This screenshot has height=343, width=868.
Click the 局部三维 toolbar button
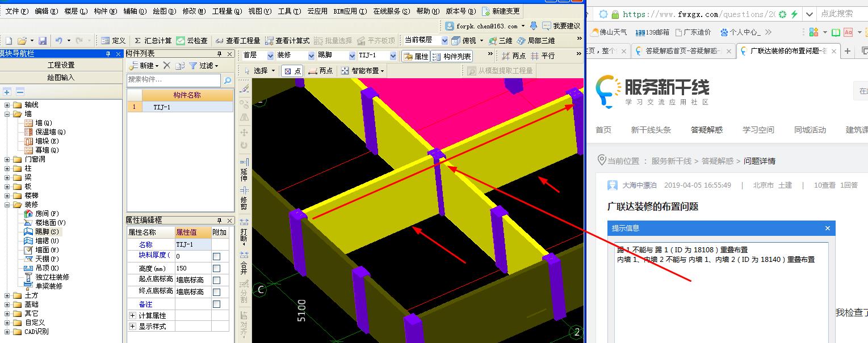point(535,41)
